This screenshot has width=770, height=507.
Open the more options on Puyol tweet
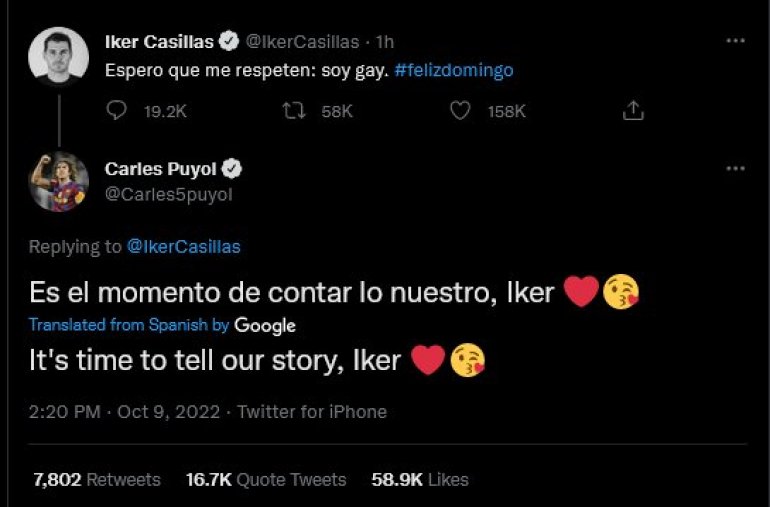tap(735, 168)
